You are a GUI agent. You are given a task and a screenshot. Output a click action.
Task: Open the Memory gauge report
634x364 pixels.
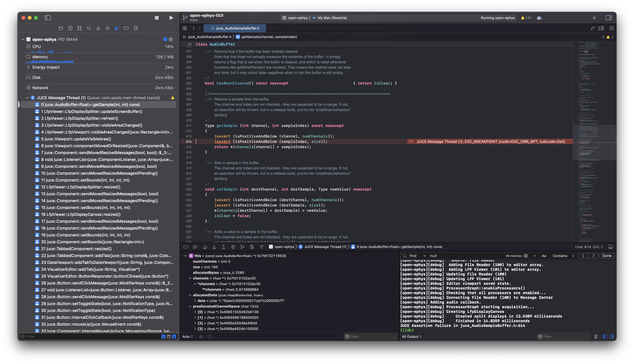pos(100,58)
